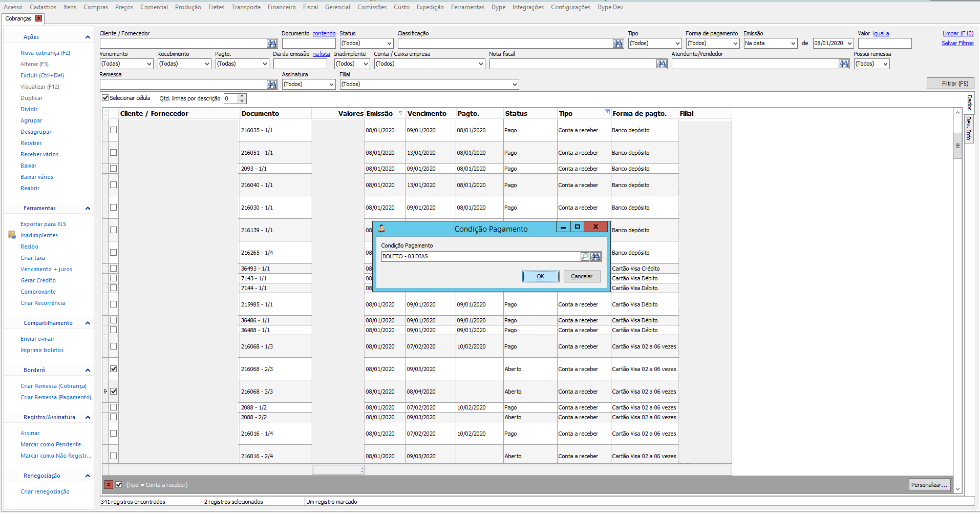Viewport: 980px width, 513px height.
Task: Click OK in Condição Pagamento dialog
Action: pyautogui.click(x=541, y=276)
